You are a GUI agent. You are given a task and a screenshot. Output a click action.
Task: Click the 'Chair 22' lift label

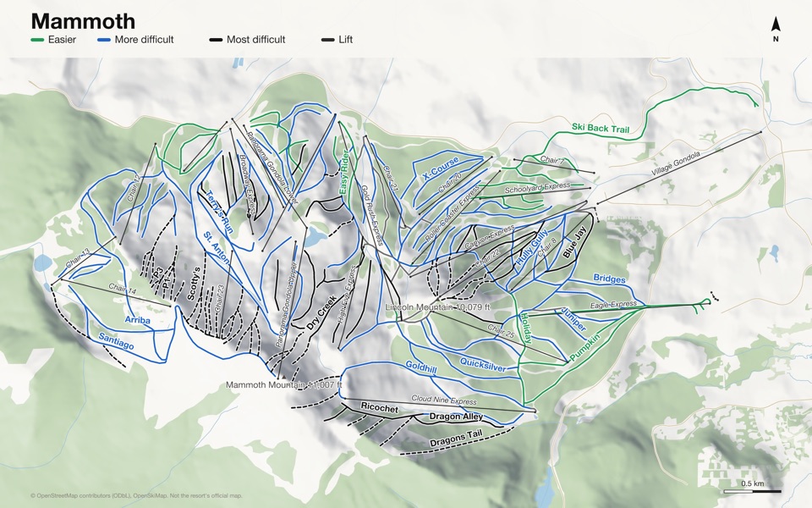click(487, 257)
